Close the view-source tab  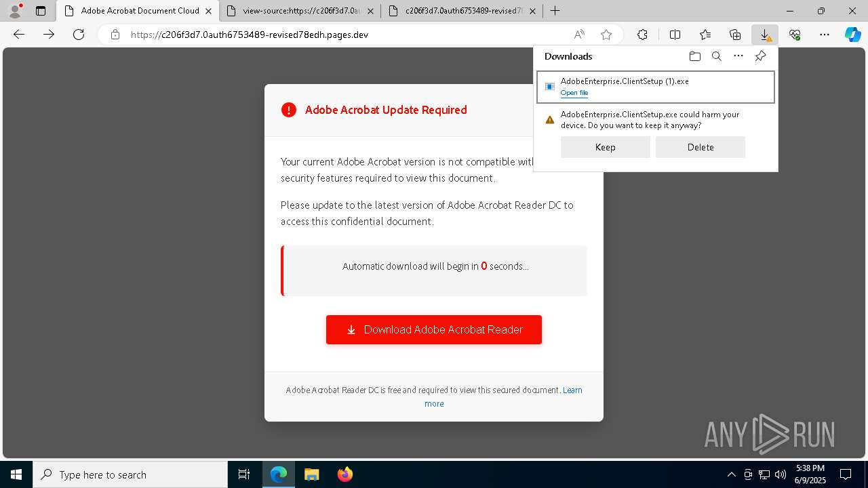click(x=369, y=11)
